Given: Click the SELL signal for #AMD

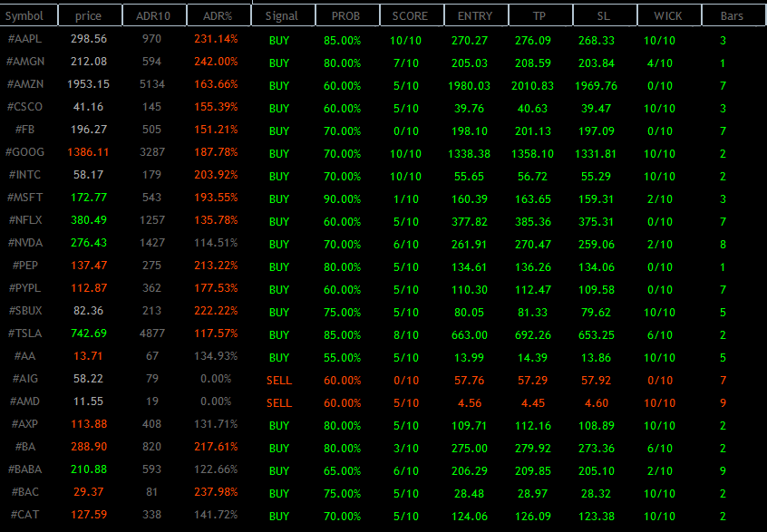Looking at the screenshot, I should coord(279,403).
